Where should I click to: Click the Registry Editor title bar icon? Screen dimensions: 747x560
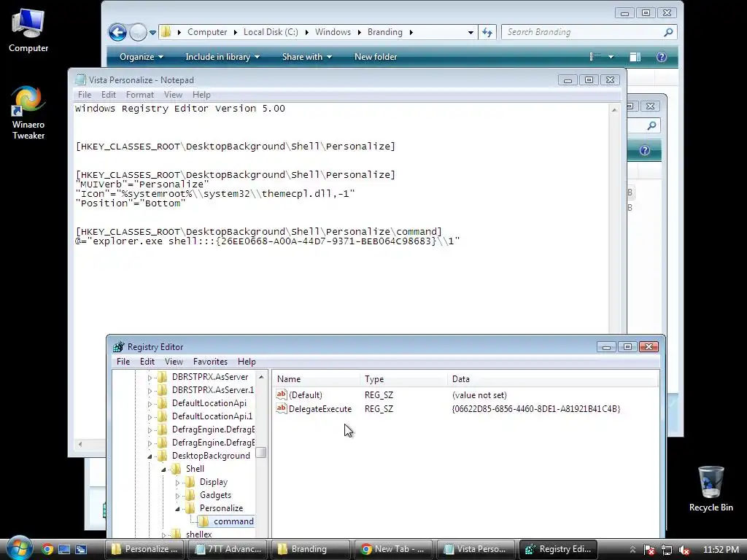[118, 346]
